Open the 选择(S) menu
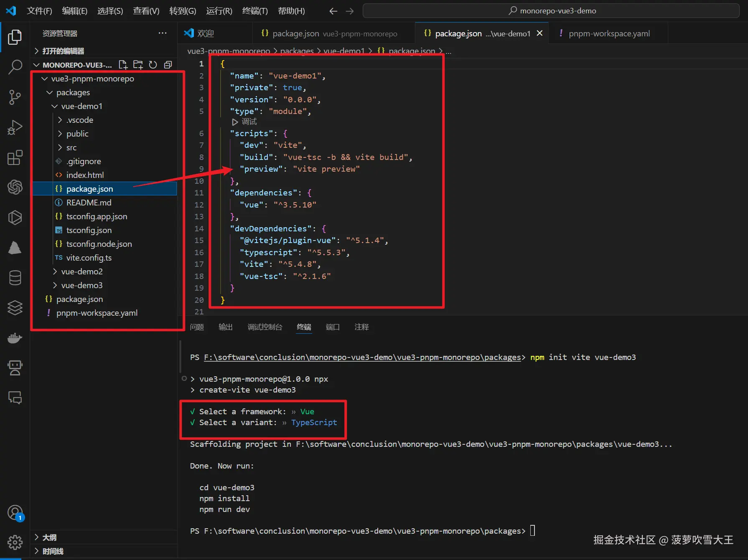748x560 pixels. coord(110,11)
